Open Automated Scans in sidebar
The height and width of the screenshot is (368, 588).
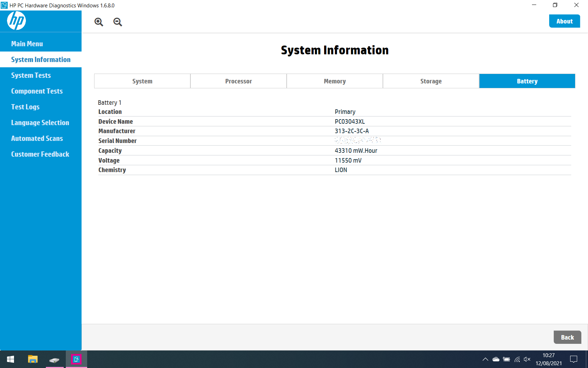point(41,138)
